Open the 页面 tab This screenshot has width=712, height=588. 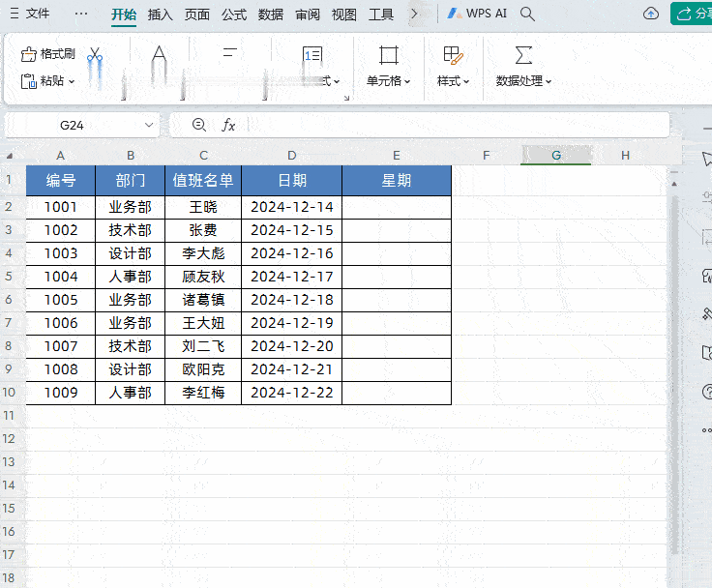[x=196, y=15]
